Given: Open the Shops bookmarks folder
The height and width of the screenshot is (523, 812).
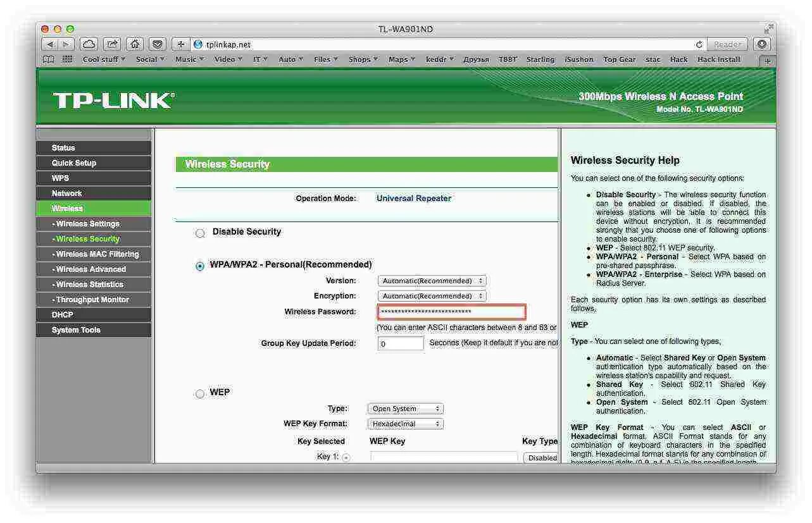Looking at the screenshot, I should 363,59.
